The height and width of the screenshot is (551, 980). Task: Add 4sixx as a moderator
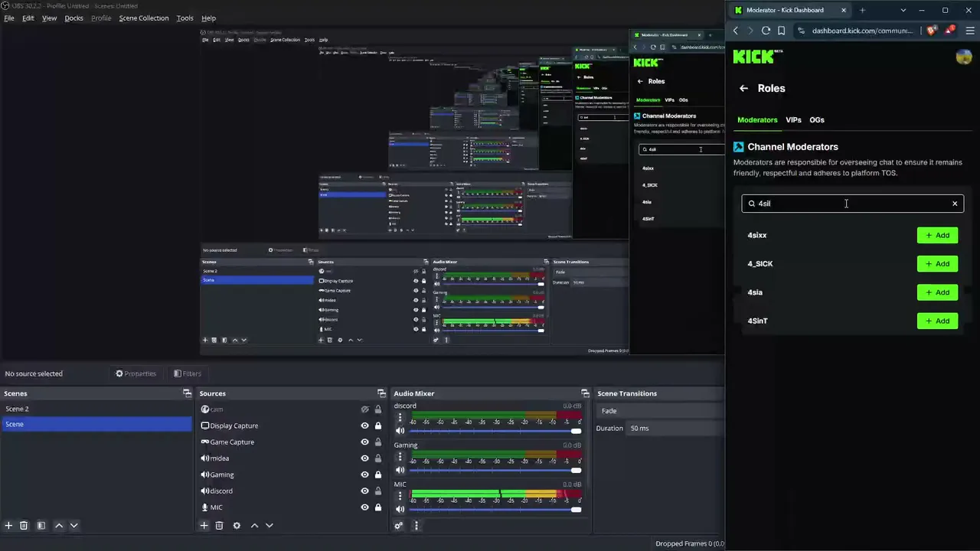coord(937,235)
